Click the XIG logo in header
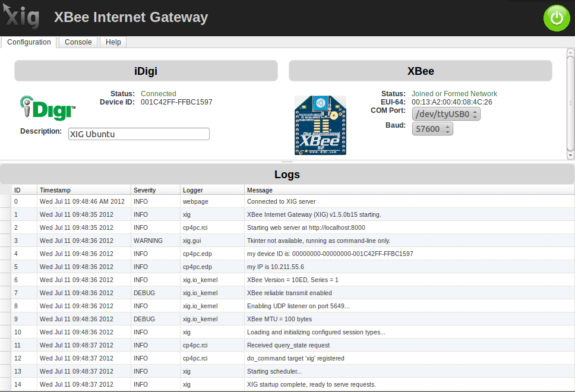 click(x=21, y=17)
